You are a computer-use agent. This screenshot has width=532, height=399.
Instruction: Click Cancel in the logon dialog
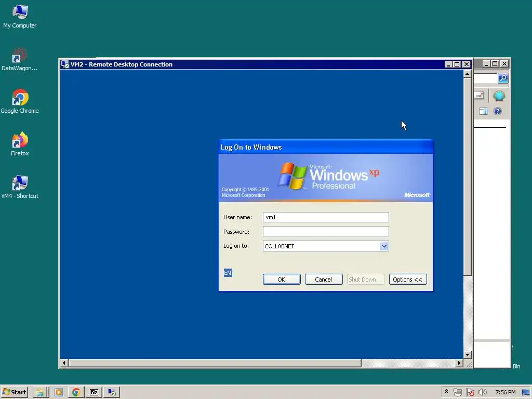click(x=323, y=279)
